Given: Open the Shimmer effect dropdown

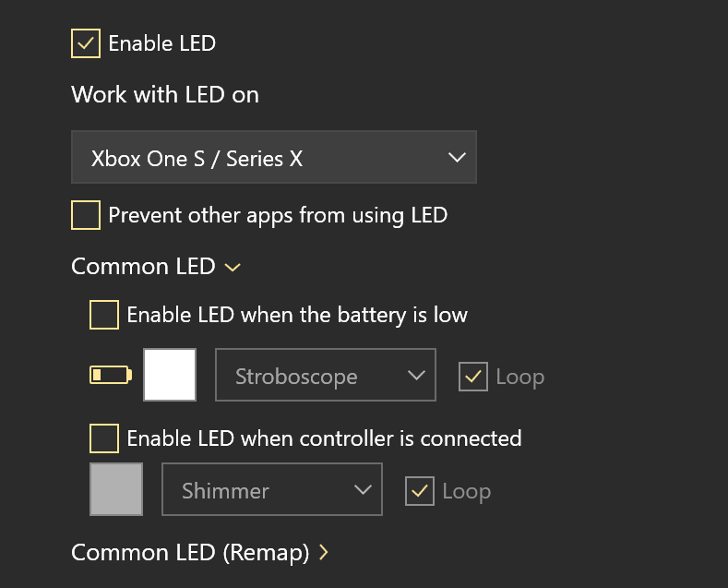Looking at the screenshot, I should coord(271,490).
